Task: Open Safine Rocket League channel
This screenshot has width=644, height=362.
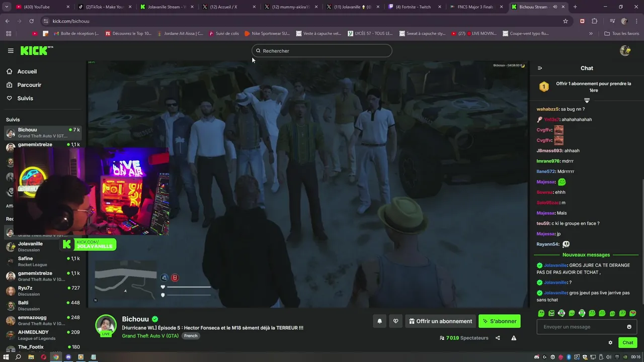Action: tap(43, 261)
